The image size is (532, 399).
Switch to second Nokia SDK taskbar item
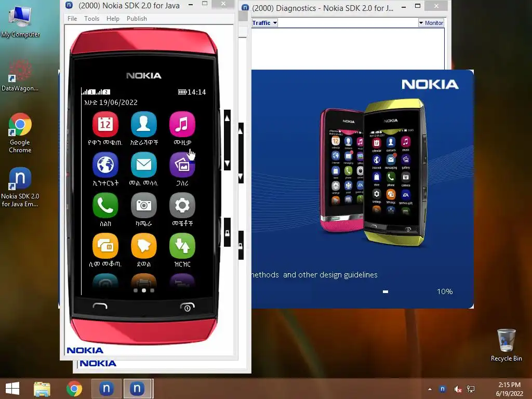[x=137, y=389]
